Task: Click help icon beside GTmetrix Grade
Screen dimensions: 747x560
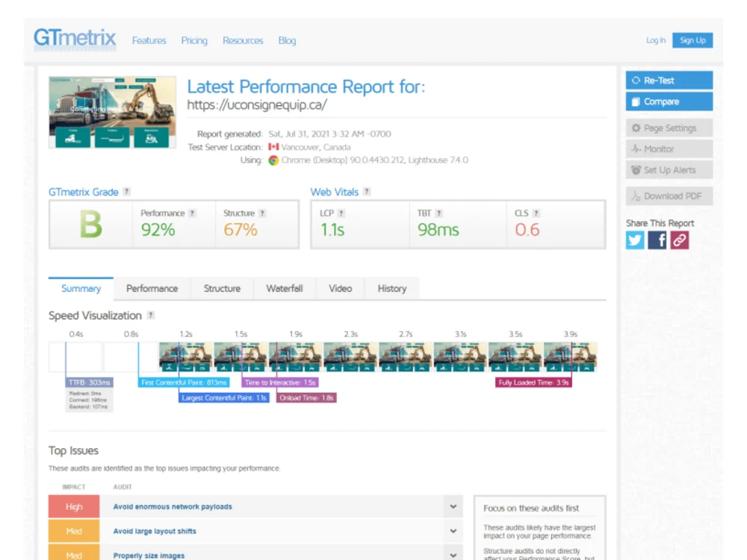Action: click(126, 191)
